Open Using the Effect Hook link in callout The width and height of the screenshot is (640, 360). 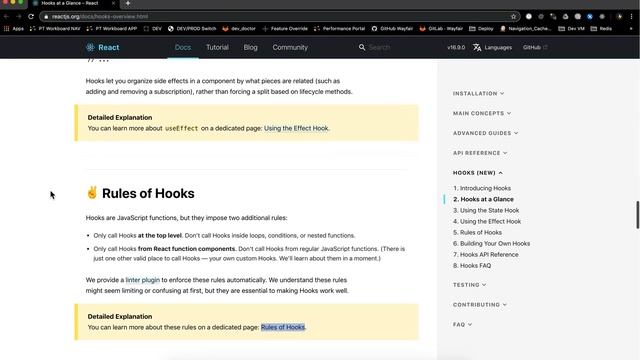[296, 128]
